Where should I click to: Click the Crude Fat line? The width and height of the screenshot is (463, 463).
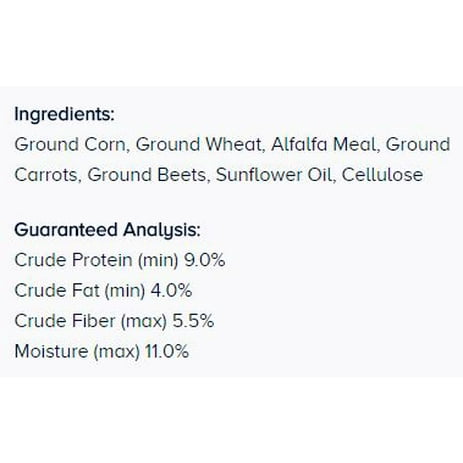pos(103,291)
